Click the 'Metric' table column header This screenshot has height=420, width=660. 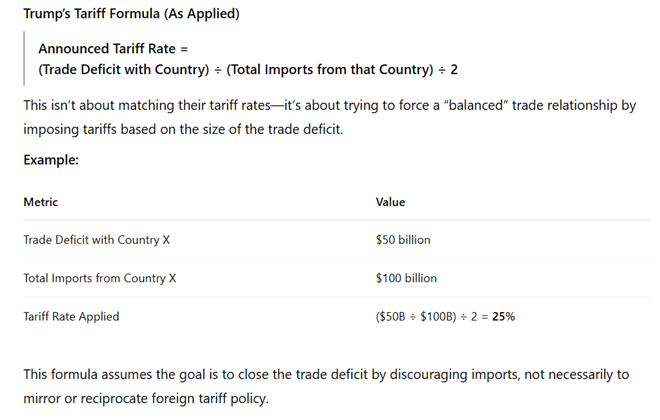40,202
